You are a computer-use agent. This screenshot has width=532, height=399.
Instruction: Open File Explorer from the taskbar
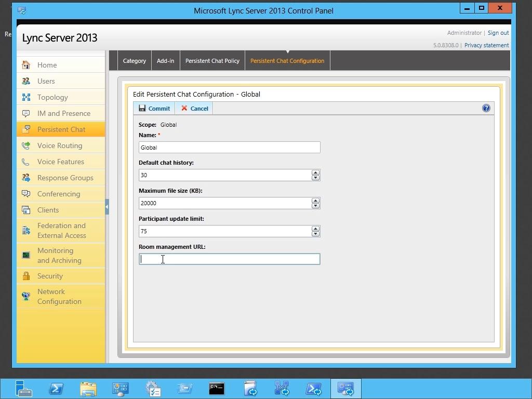[88, 389]
